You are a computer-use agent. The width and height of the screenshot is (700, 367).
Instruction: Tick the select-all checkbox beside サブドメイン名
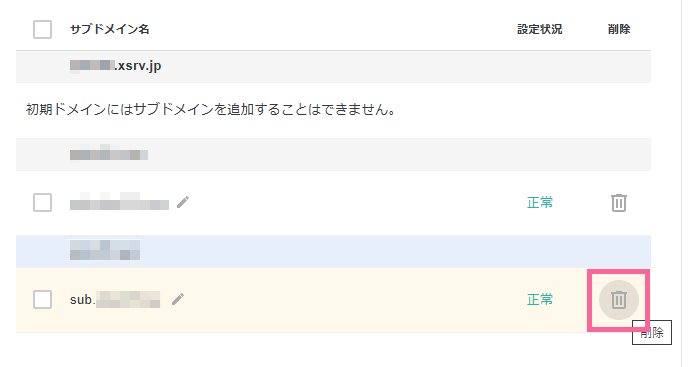coord(42,29)
